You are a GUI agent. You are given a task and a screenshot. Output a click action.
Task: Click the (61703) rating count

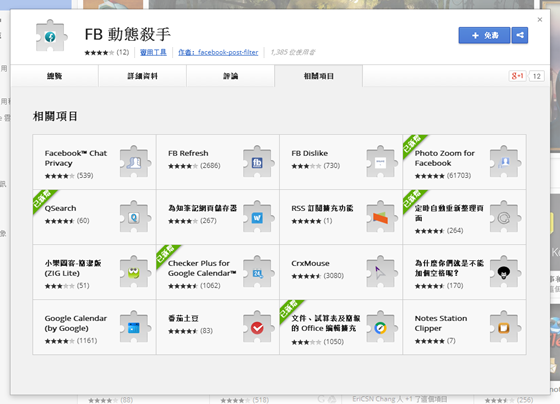point(459,175)
